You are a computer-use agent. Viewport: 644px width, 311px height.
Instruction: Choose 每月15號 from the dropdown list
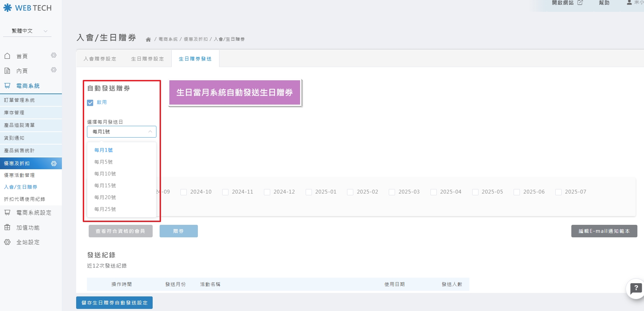click(x=105, y=186)
